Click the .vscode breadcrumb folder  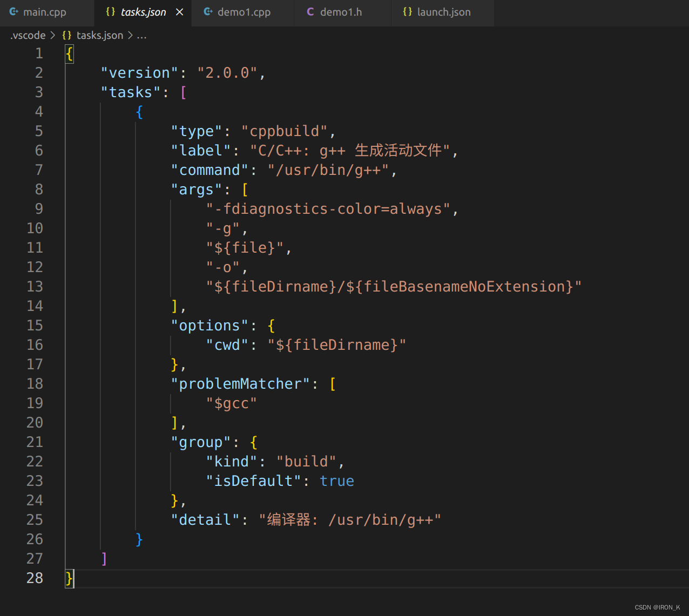pos(28,36)
